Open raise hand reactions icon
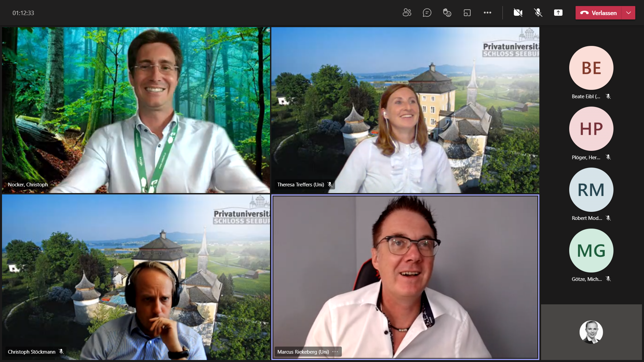The width and height of the screenshot is (644, 362). [447, 13]
